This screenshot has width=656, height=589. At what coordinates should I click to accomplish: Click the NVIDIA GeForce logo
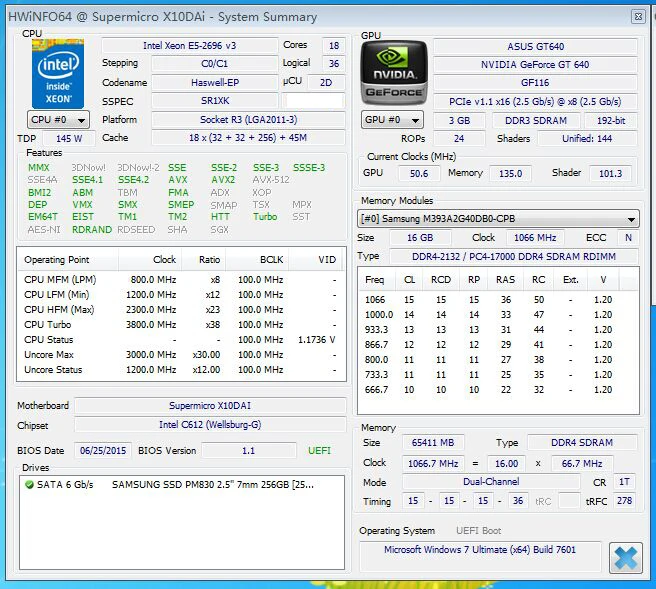click(x=394, y=72)
